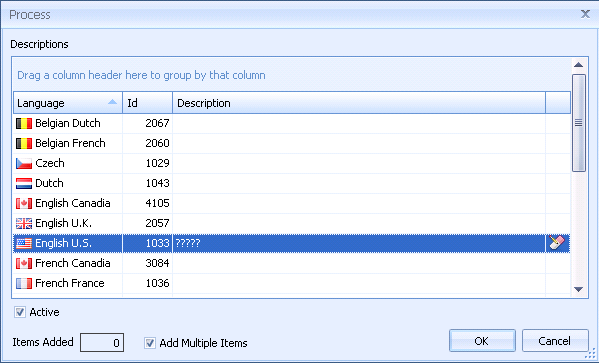Click the French Canadia description cell
The height and width of the screenshot is (364, 599).
pos(359,263)
